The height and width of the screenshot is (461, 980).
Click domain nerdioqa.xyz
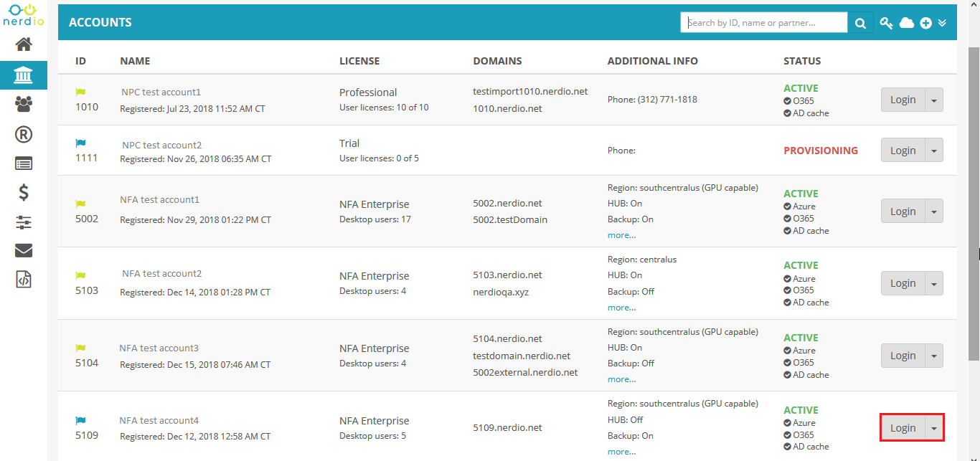(x=501, y=292)
